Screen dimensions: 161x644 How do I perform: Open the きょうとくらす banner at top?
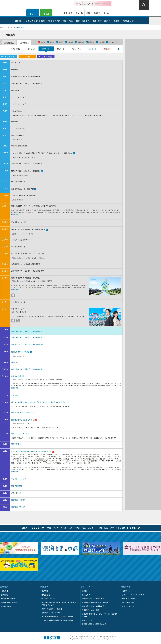click(x=93, y=4)
